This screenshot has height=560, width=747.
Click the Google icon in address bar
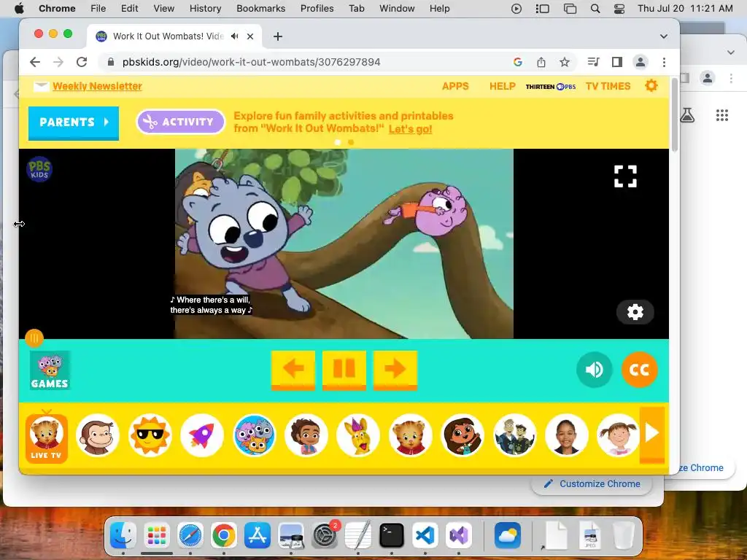518,62
